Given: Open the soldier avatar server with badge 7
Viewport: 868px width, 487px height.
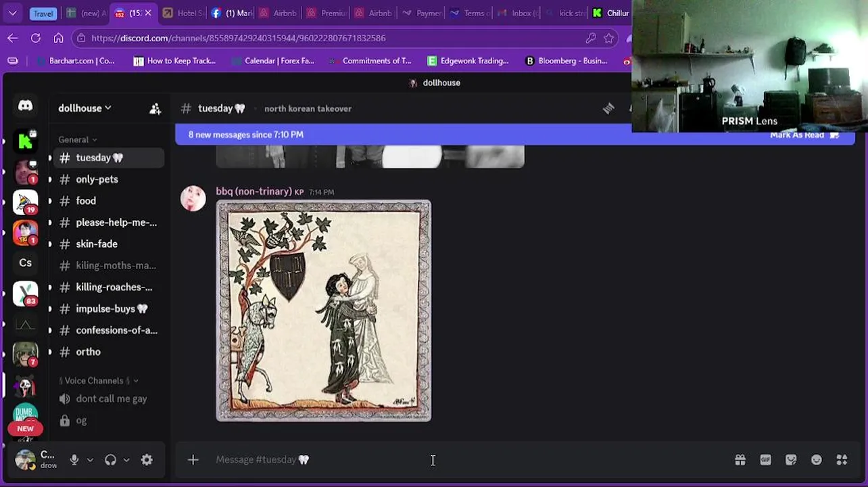Looking at the screenshot, I should 25,354.
